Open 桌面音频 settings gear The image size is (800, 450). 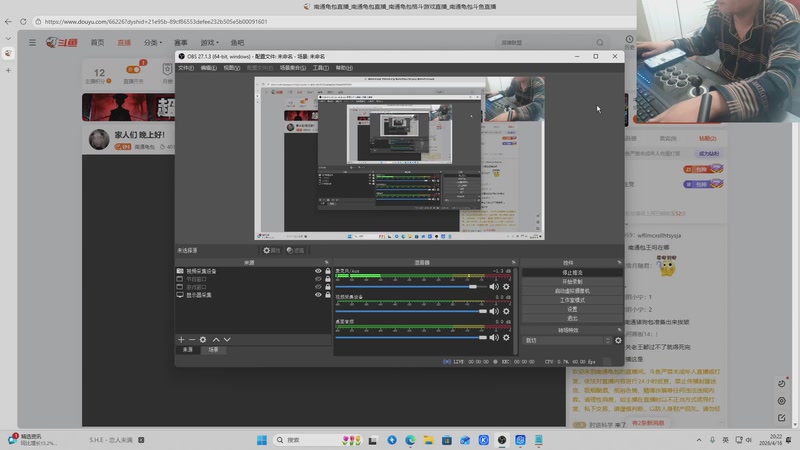click(506, 337)
